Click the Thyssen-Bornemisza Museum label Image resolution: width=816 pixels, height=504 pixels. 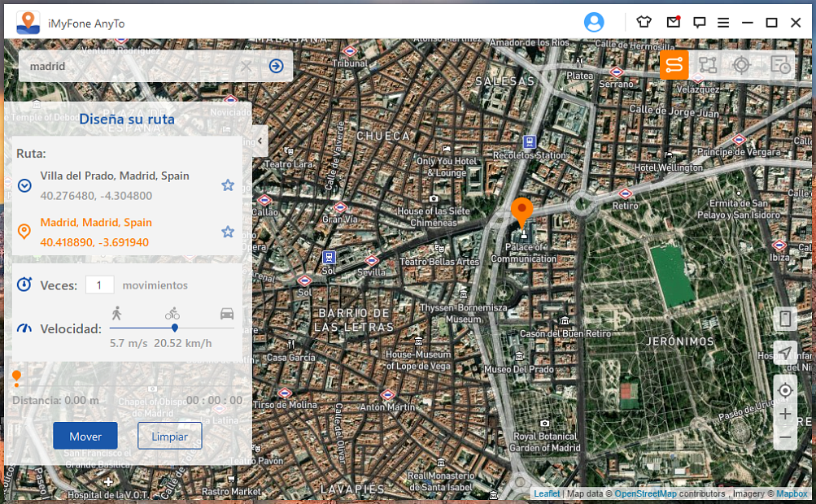point(463,313)
